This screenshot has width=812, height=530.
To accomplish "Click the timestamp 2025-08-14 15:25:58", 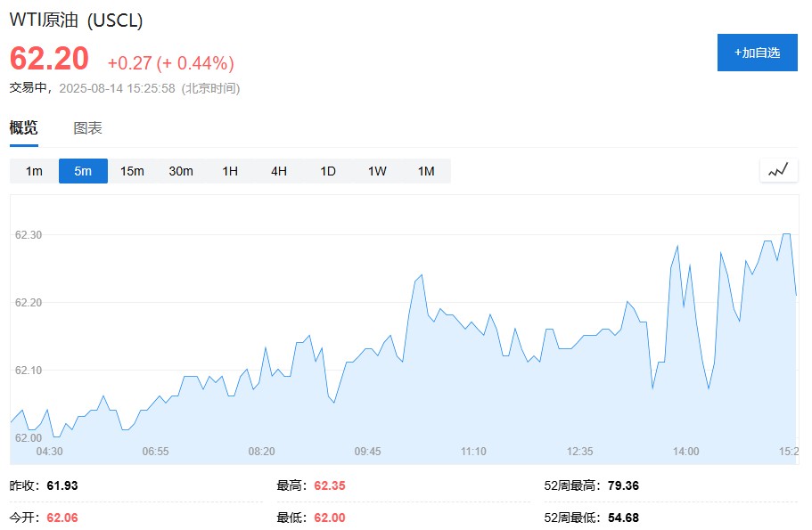I will pos(117,88).
